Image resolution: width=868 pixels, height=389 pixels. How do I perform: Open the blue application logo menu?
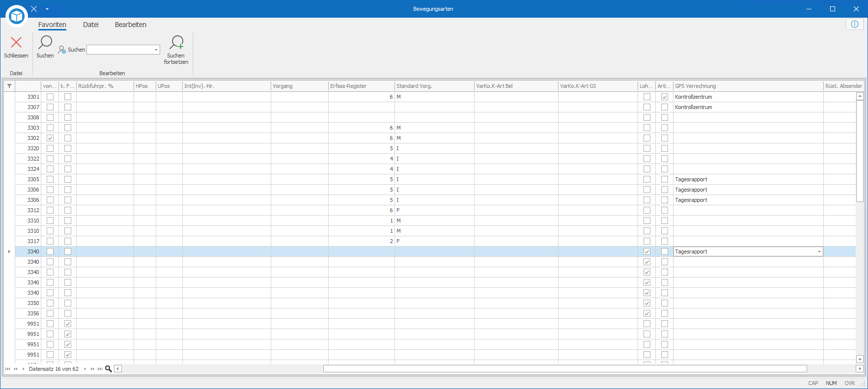pyautogui.click(x=17, y=16)
